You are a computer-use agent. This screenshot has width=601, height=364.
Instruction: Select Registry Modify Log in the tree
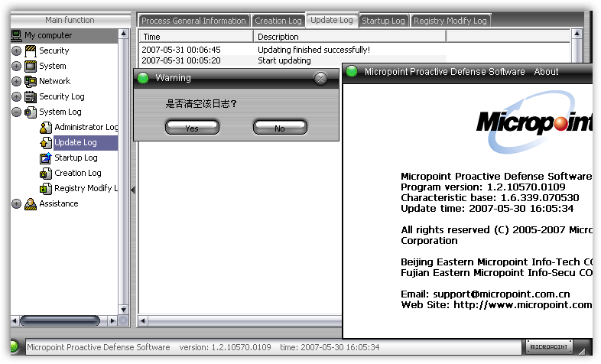[x=86, y=188]
